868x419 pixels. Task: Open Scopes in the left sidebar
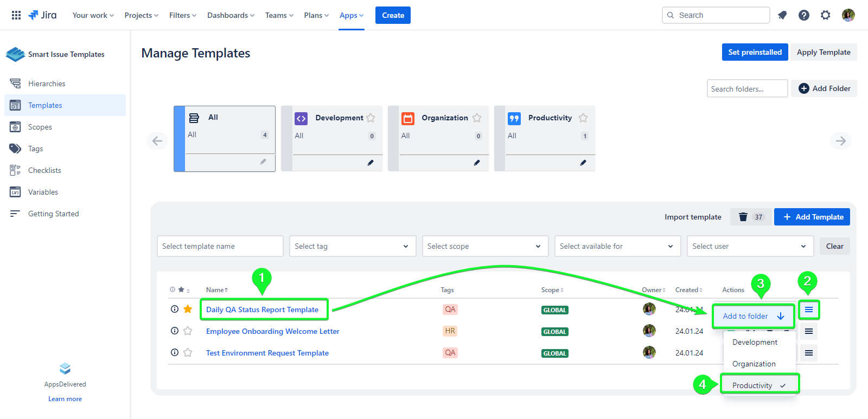[x=40, y=127]
